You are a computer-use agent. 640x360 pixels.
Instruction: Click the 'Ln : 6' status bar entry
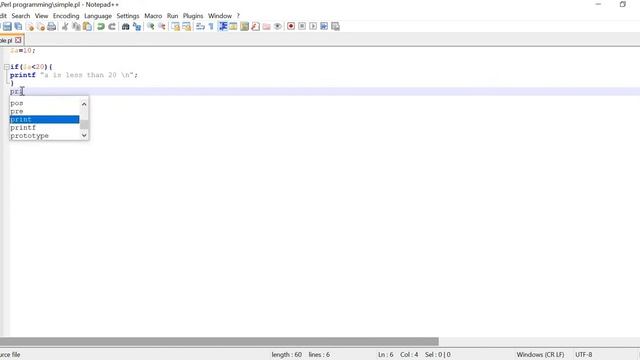tap(386, 355)
